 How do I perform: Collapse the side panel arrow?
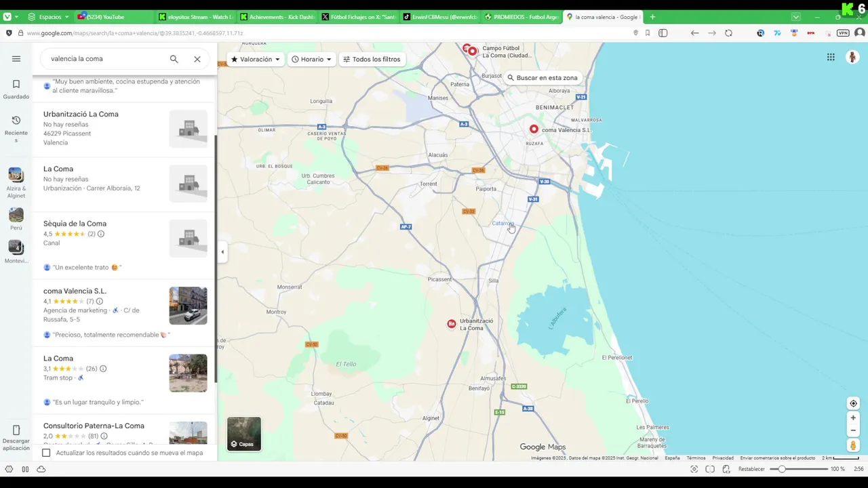(x=222, y=252)
